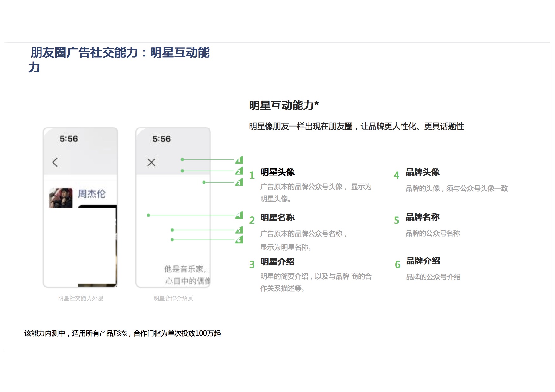This screenshot has height=392, width=555.
Task: Select the 明星头像 heading
Action: [277, 172]
